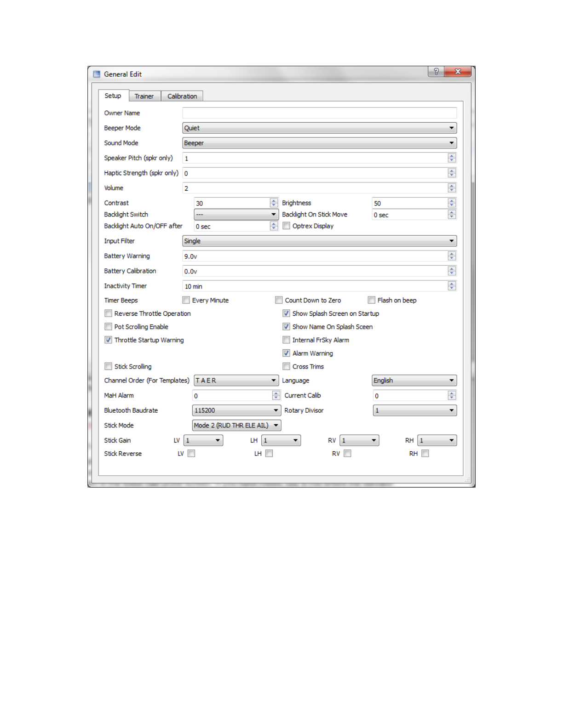The width and height of the screenshot is (563, 728).
Task: Enable Reverse Throttle Operation checkbox
Action: [109, 313]
